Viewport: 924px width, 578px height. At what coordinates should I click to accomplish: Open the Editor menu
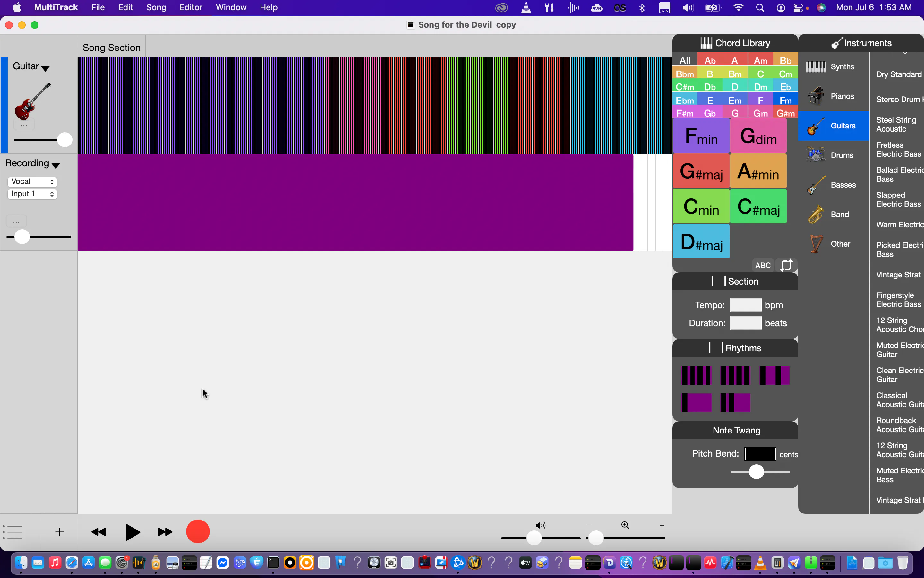point(191,8)
